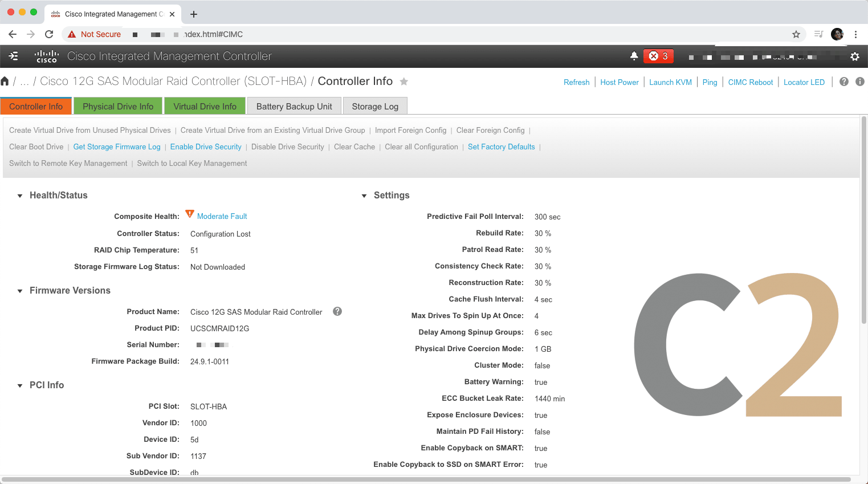Open the online help question icon
Viewport: 868px width, 484px height.
pos(844,82)
